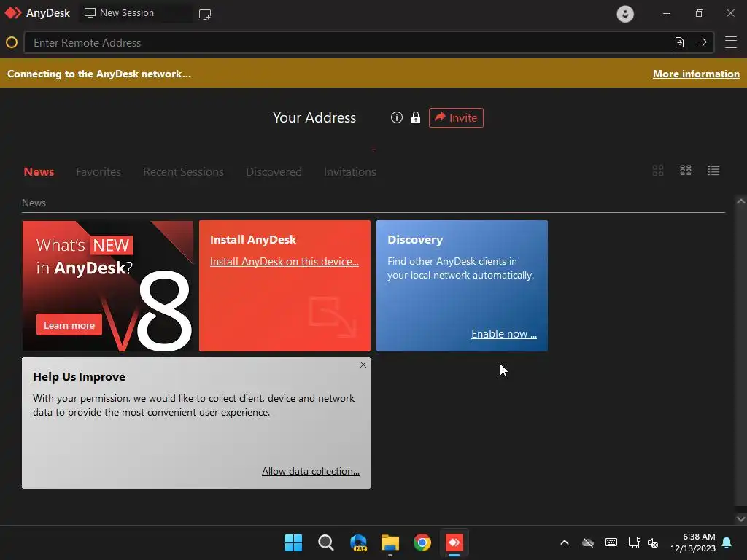The image size is (747, 560).
Task: Open the More information link
Action: (696, 74)
